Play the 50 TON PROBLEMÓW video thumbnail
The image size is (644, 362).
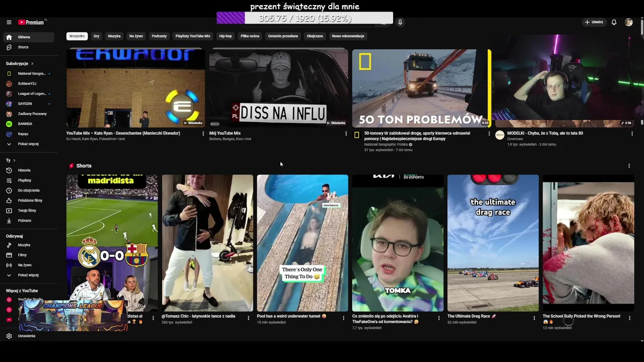(422, 88)
